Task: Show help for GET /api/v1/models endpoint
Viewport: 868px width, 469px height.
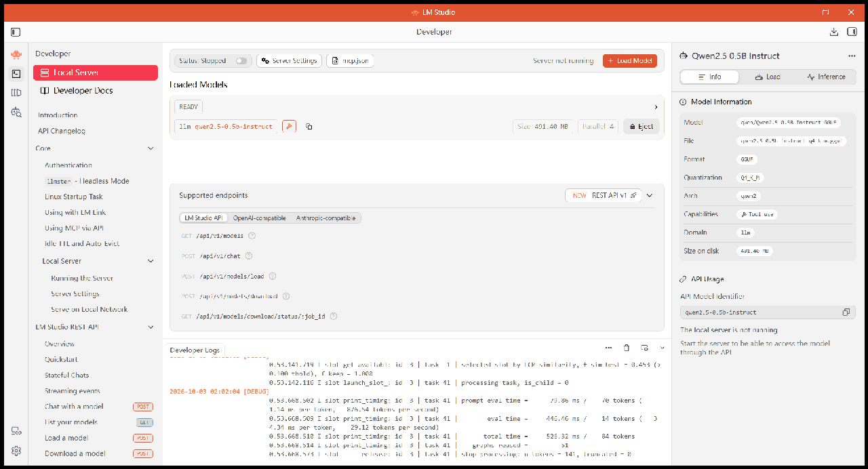Action: (x=252, y=236)
